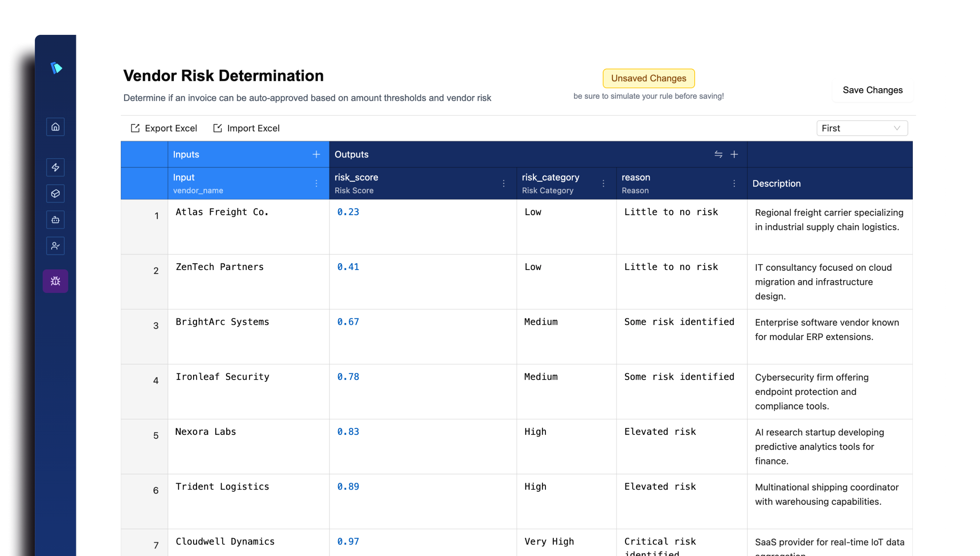Edit the ZenTech Partners cell
This screenshot has height=556, width=980.
click(248, 282)
